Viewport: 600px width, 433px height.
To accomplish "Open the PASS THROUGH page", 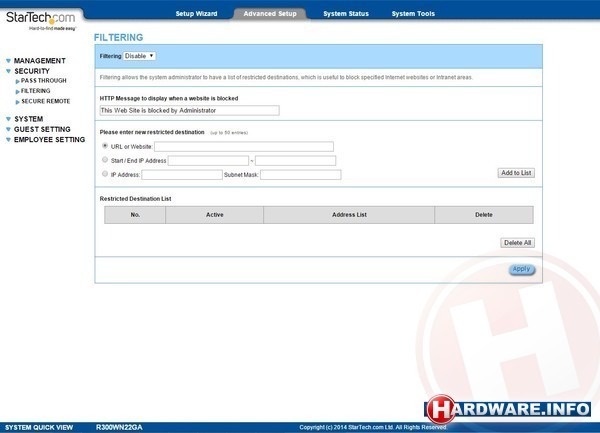I will coord(44,81).
